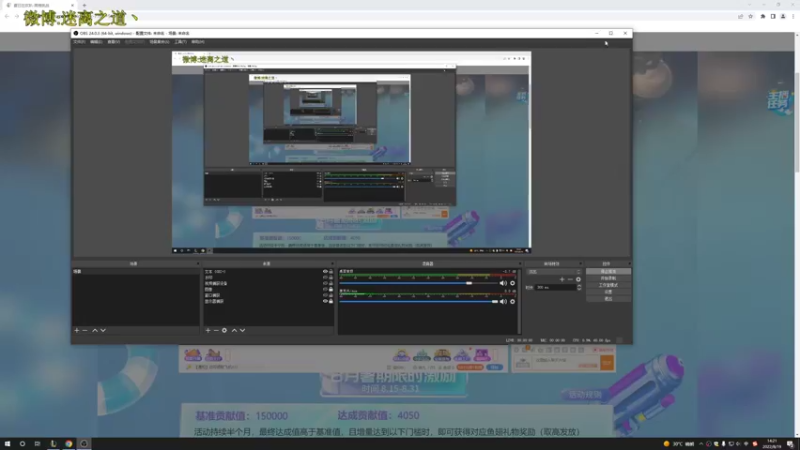
Task: Click the OBS preview canvas image
Action: click(x=352, y=152)
